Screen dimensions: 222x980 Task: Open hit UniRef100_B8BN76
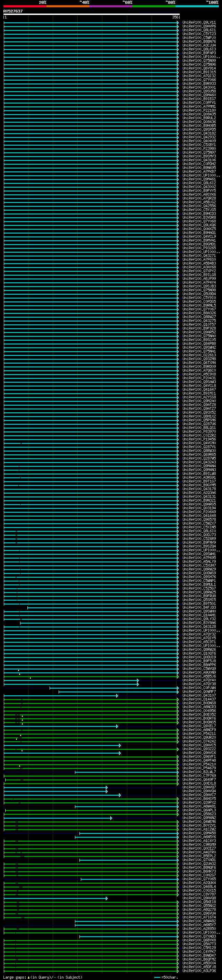199,41
